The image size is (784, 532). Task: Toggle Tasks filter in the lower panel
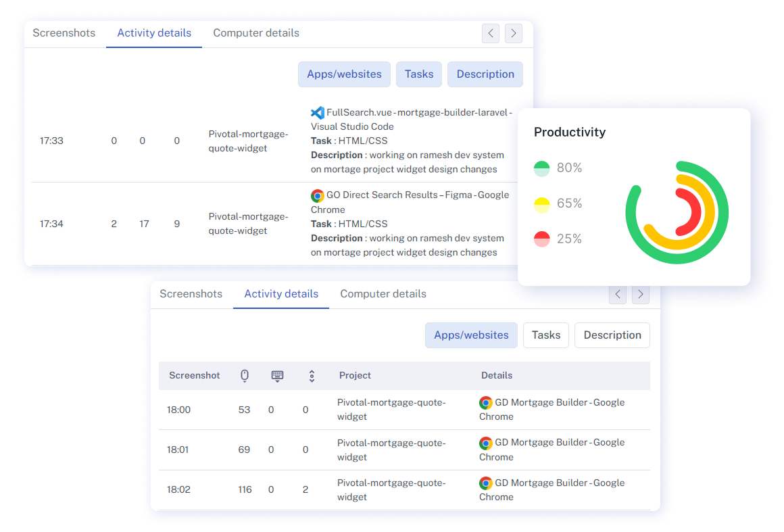(545, 335)
